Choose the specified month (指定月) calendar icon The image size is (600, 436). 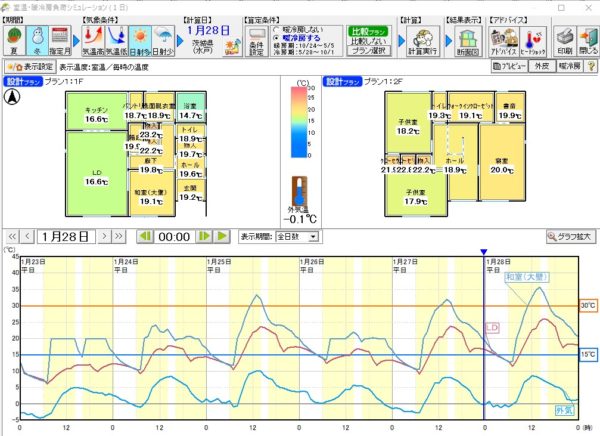60,41
